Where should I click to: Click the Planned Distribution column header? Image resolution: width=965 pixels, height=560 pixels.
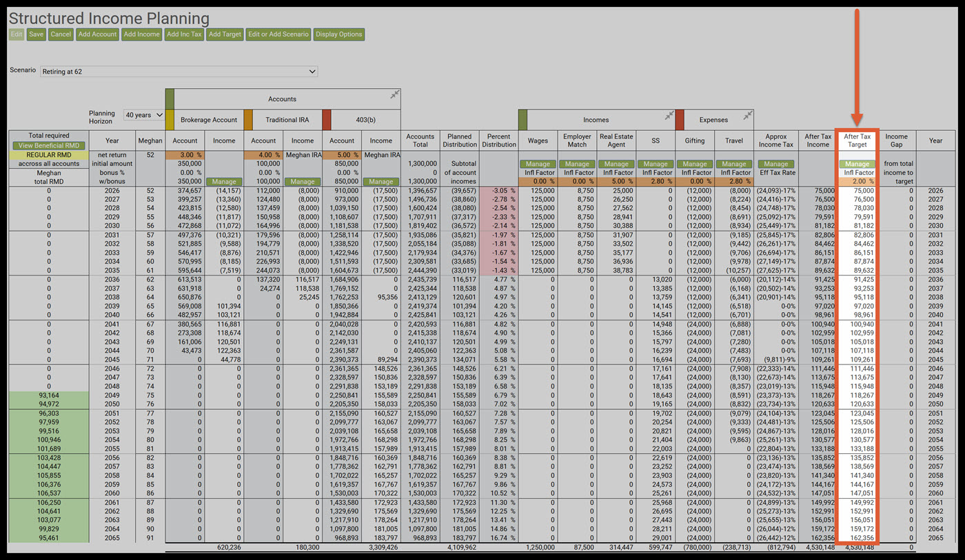(x=460, y=141)
